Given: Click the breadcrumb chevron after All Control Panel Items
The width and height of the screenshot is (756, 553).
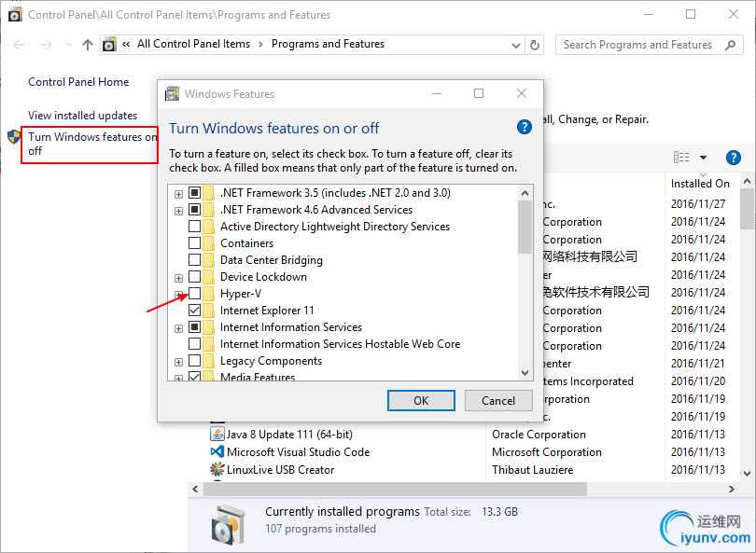Looking at the screenshot, I should [x=260, y=45].
